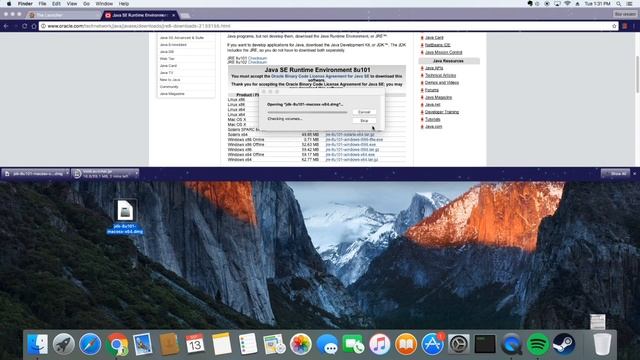The image size is (640, 360).
Task: Click the Chrome back arrow
Action: click(6, 26)
